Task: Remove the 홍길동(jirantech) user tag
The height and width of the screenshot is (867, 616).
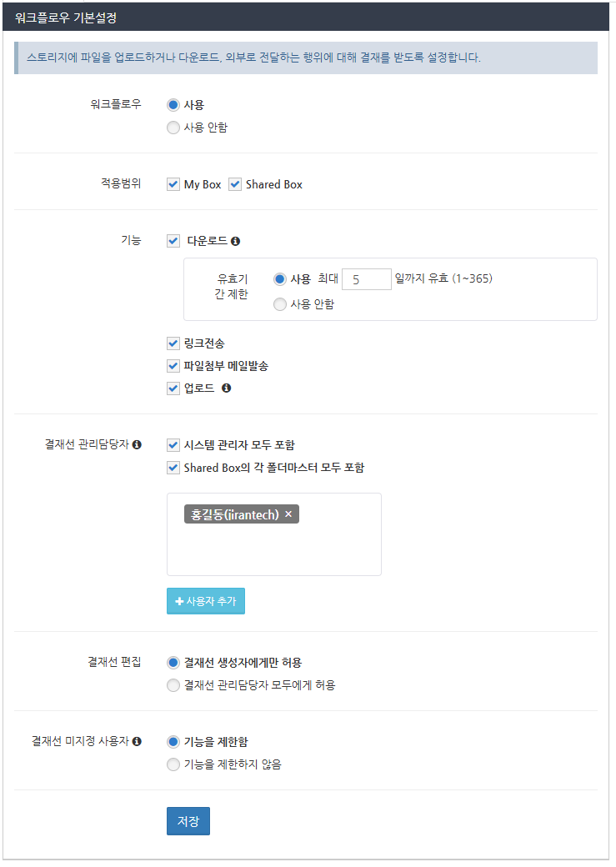Action: [x=288, y=514]
